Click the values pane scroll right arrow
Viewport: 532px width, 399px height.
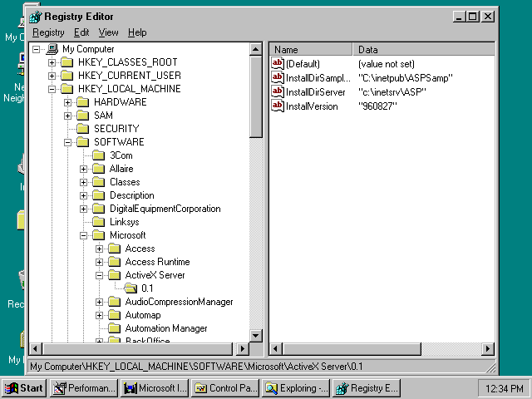(x=488, y=349)
